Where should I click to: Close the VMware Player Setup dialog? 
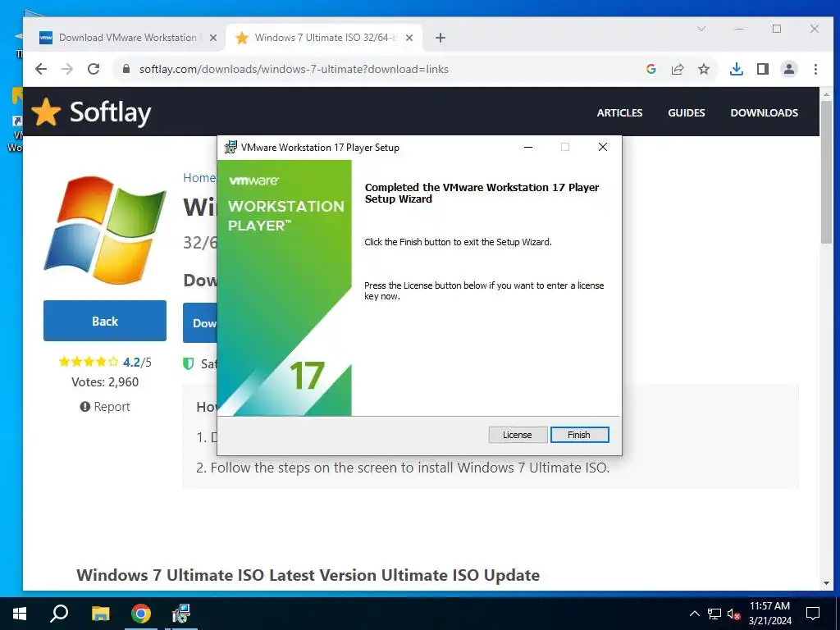coord(603,148)
